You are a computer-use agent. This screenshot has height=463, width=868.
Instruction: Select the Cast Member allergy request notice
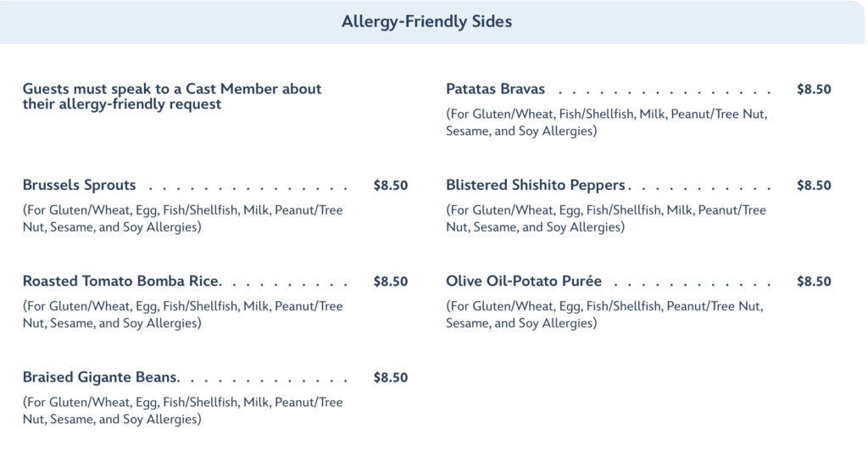tap(172, 97)
